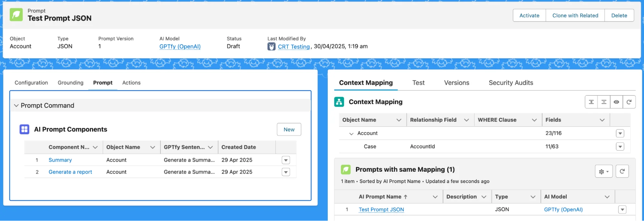Viewport: 644px width, 221px height.
Task: Switch to the Configuration tab
Action: pos(31,83)
